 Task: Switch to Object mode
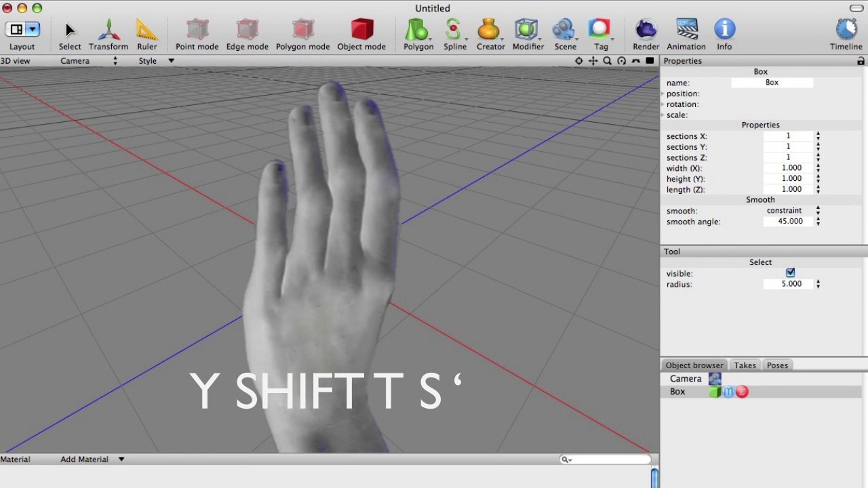coord(361,34)
